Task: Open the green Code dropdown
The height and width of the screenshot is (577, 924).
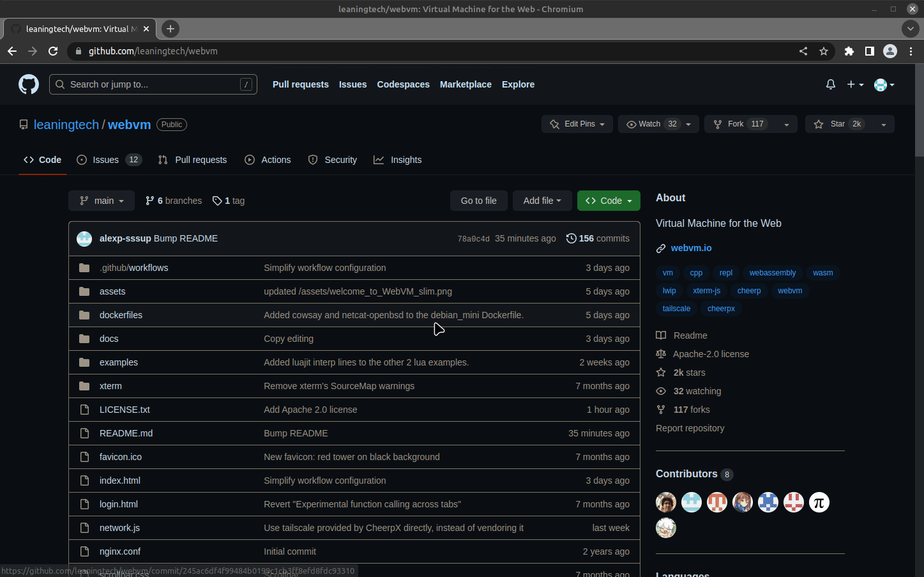Action: coord(608,200)
